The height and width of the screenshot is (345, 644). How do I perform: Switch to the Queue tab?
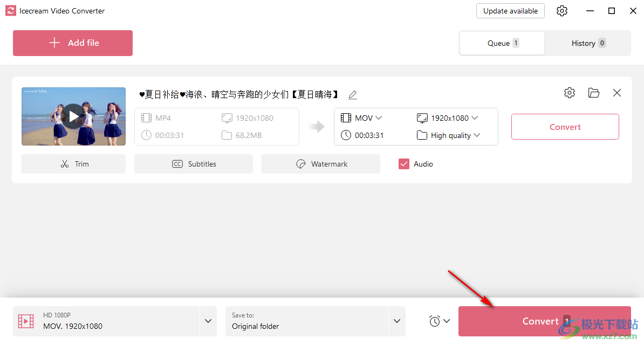502,43
